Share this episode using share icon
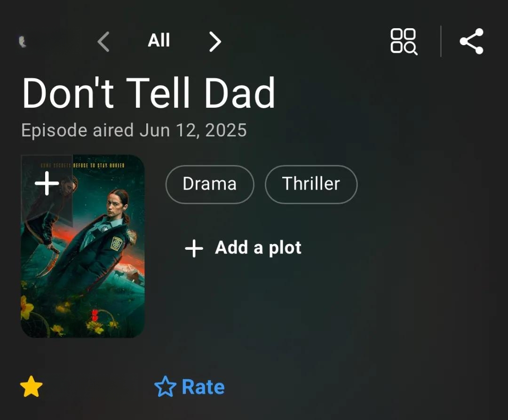 pos(472,41)
